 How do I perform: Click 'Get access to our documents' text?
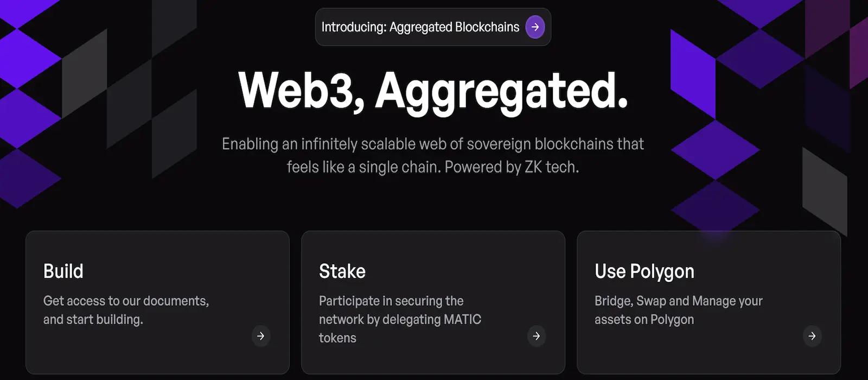[x=126, y=301]
